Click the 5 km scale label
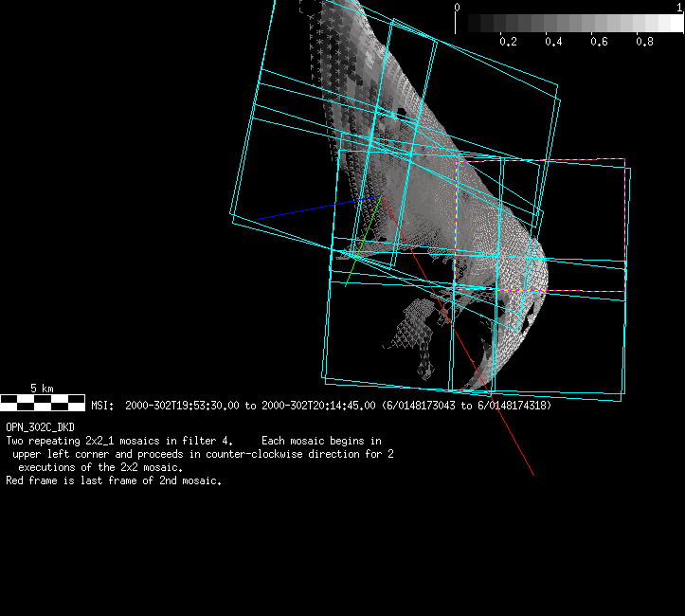Image resolution: width=685 pixels, height=616 pixels. (x=41, y=389)
